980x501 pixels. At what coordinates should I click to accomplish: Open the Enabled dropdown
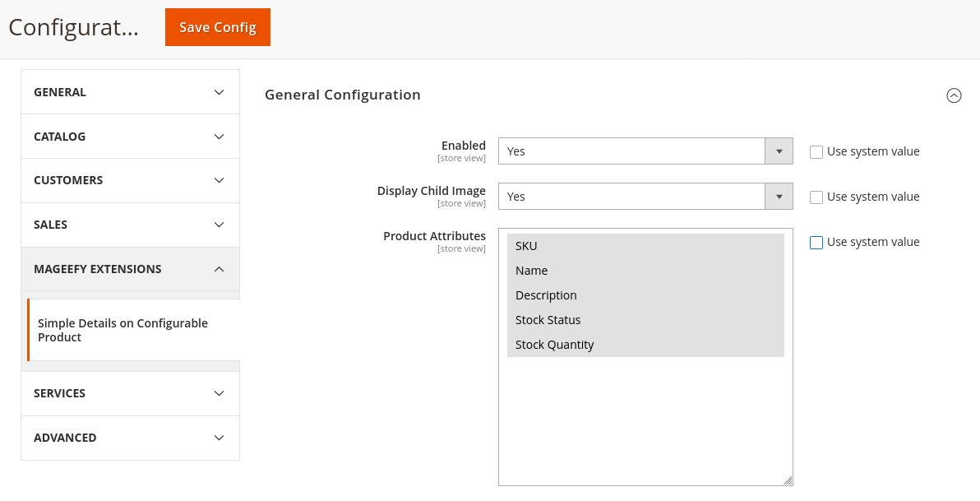tap(645, 151)
